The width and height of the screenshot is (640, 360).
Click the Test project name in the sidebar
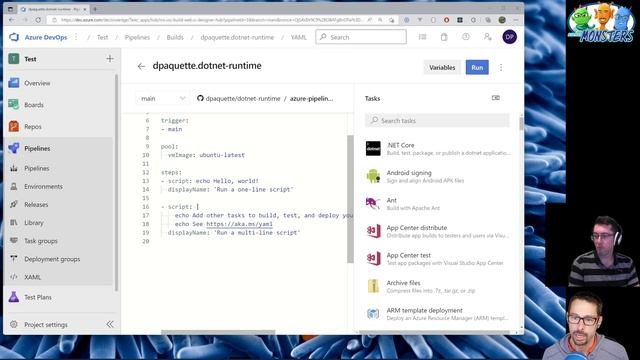(x=30, y=59)
